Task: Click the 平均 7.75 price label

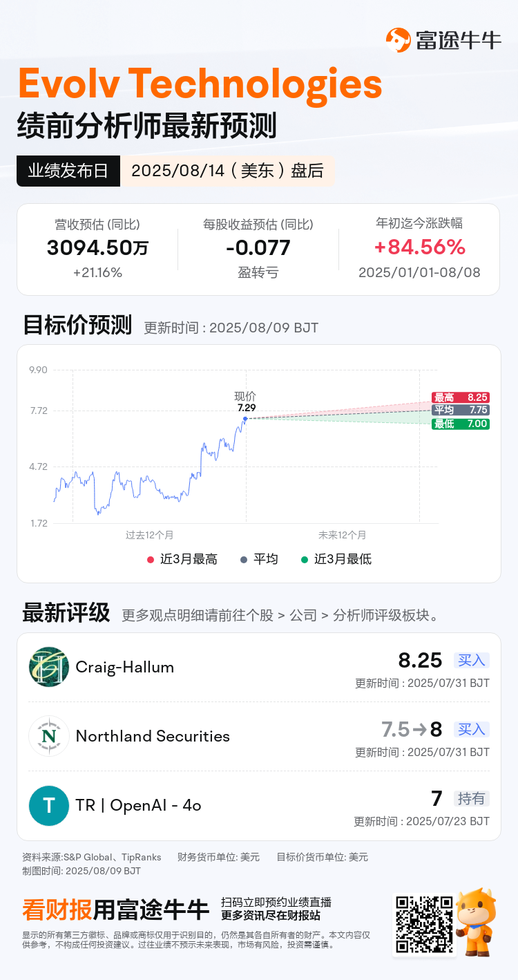Action: click(460, 411)
